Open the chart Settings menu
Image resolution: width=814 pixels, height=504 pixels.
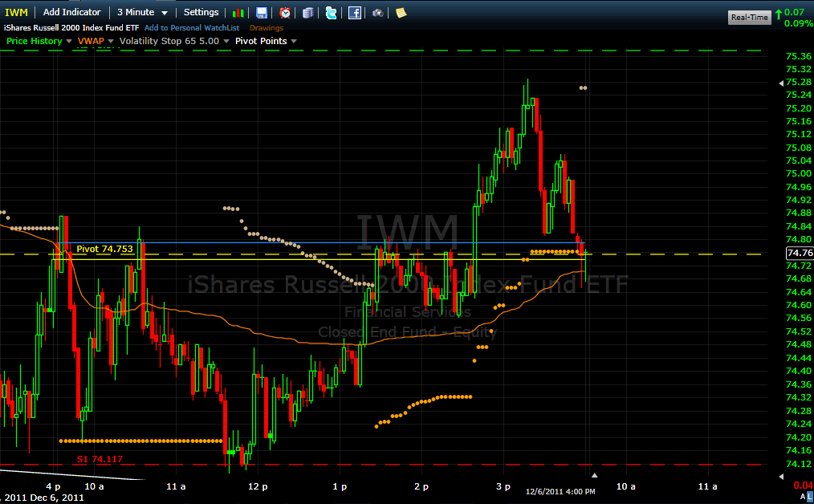click(x=201, y=12)
